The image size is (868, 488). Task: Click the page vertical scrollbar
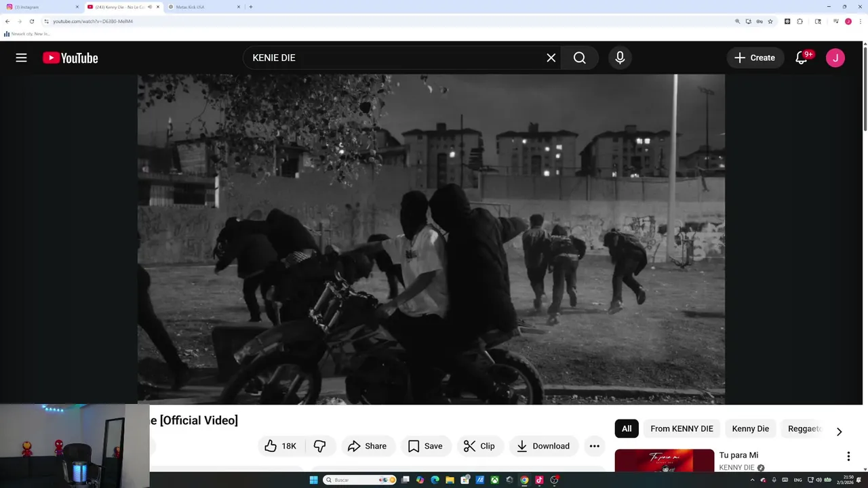point(865,88)
